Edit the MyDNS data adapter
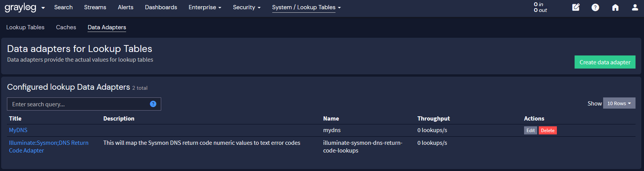The width and height of the screenshot is (644, 171). tap(530, 131)
